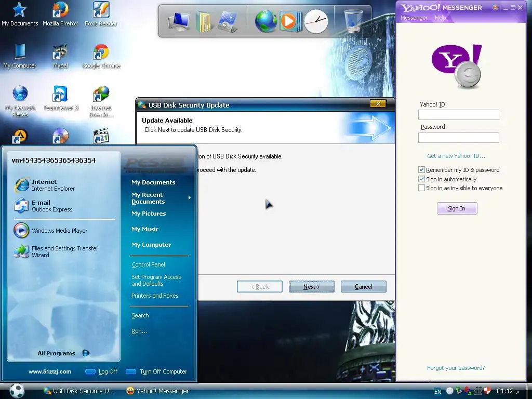Close the USB Disk Security Update dialog
The height and width of the screenshot is (399, 532).
(378, 104)
